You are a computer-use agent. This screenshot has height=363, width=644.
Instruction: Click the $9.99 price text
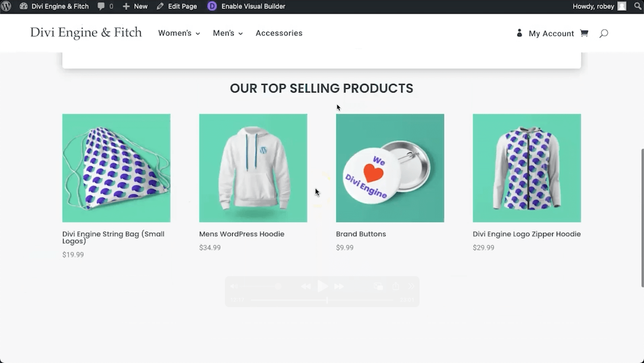pyautogui.click(x=345, y=248)
